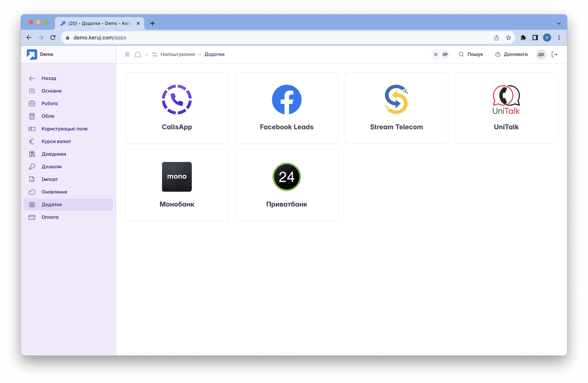The width and height of the screenshot is (588, 383).
Task: Reload the page in browser
Action: (53, 38)
